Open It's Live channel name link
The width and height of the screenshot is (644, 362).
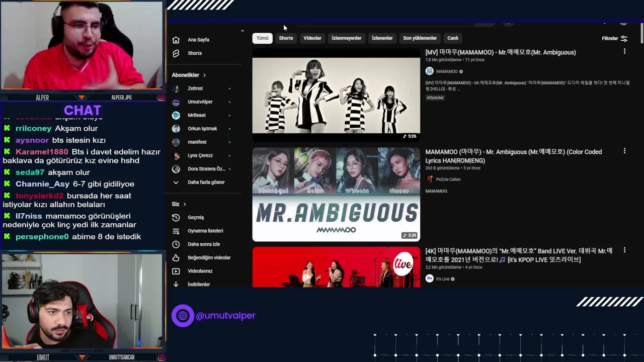[x=443, y=279]
